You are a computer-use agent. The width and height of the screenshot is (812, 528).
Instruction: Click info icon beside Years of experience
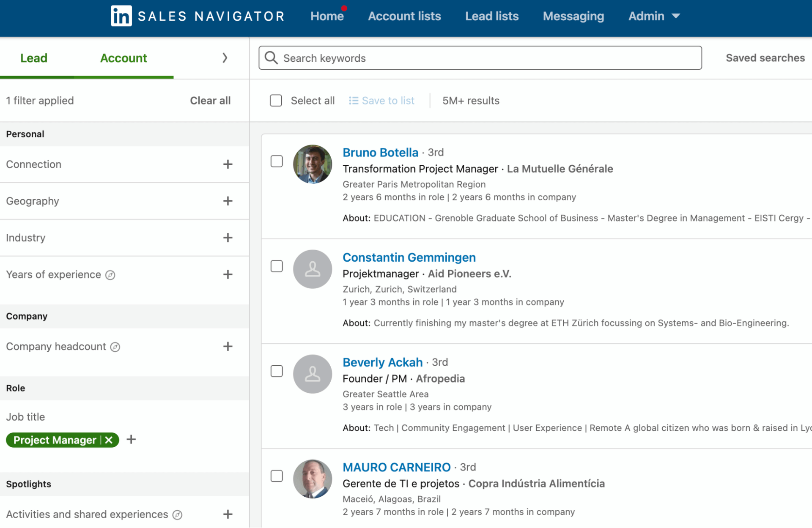point(110,275)
